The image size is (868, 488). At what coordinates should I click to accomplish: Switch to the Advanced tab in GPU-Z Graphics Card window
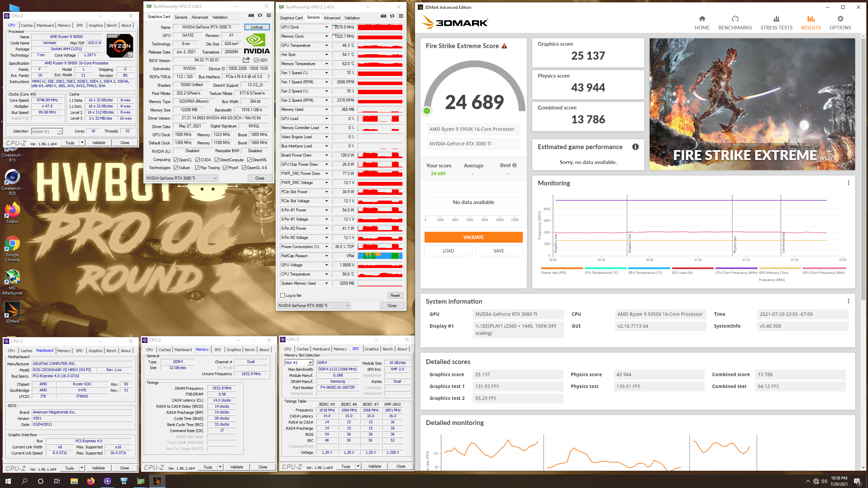pos(200,17)
